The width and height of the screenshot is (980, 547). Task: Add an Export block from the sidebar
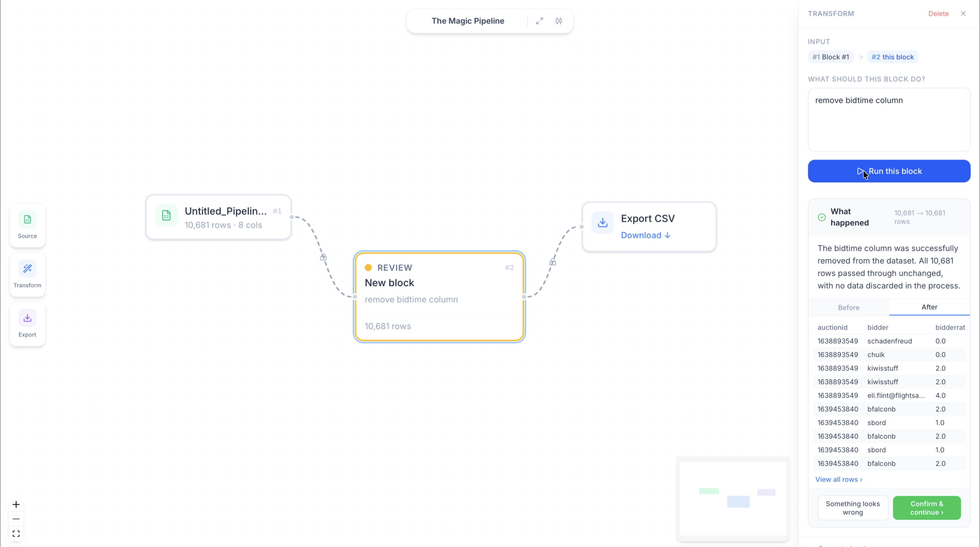pos(28,324)
